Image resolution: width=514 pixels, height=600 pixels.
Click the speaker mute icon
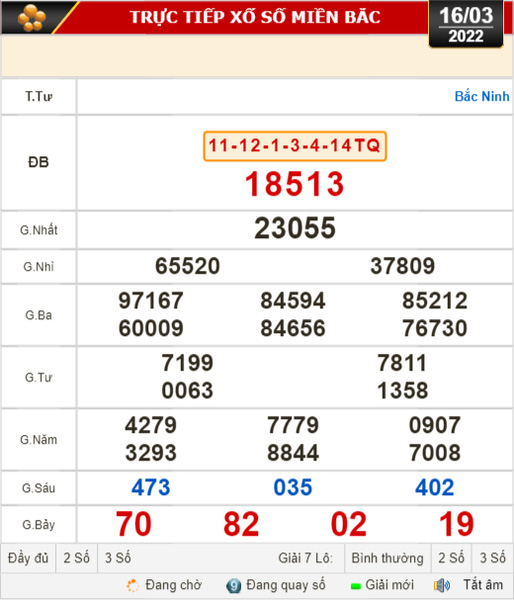coord(442,585)
